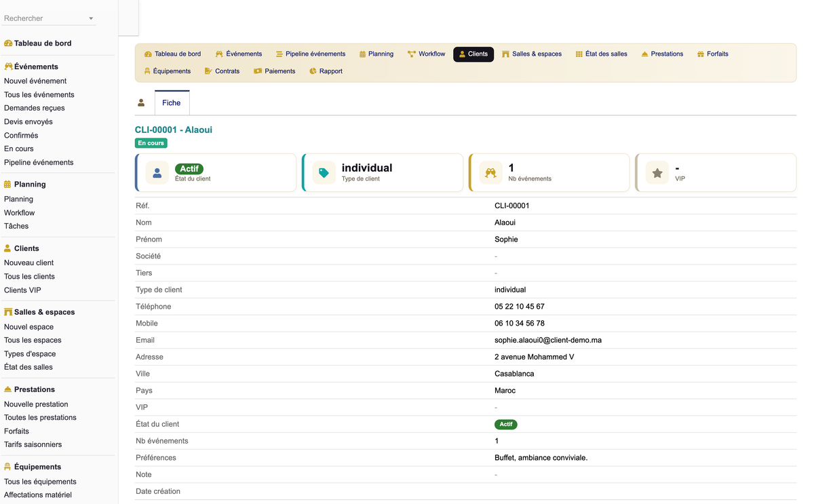
Task: Click the Type de client tag icon
Action: pos(324,173)
